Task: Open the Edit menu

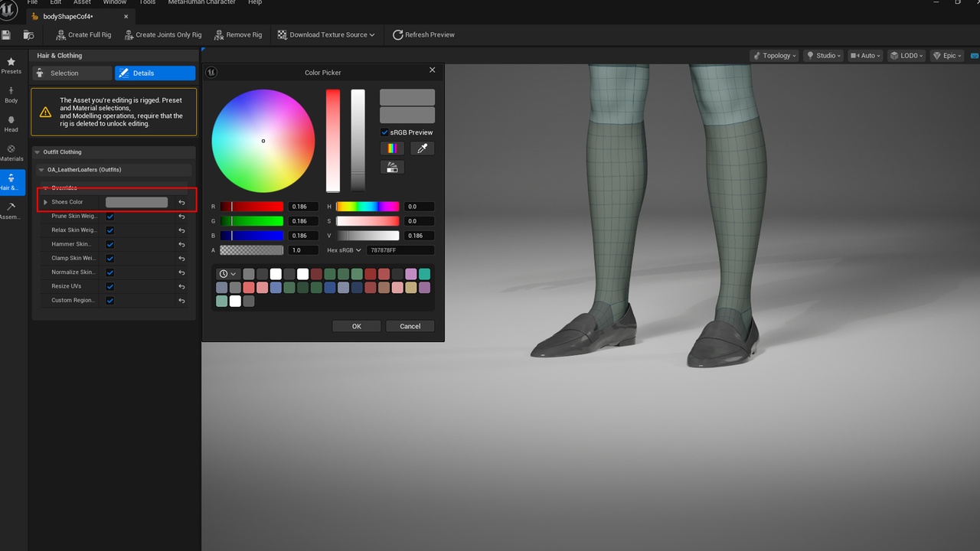Action: point(55,2)
